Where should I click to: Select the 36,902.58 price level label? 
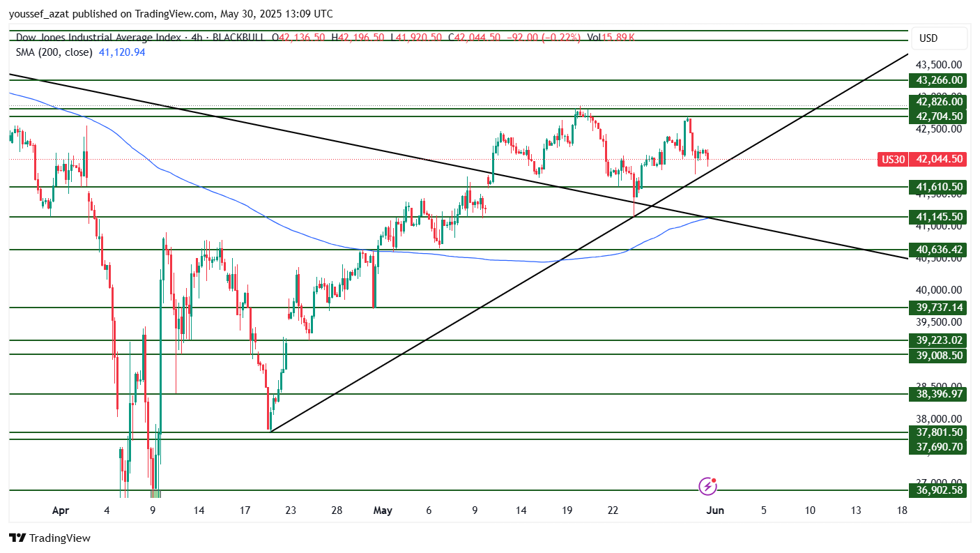[x=938, y=490]
